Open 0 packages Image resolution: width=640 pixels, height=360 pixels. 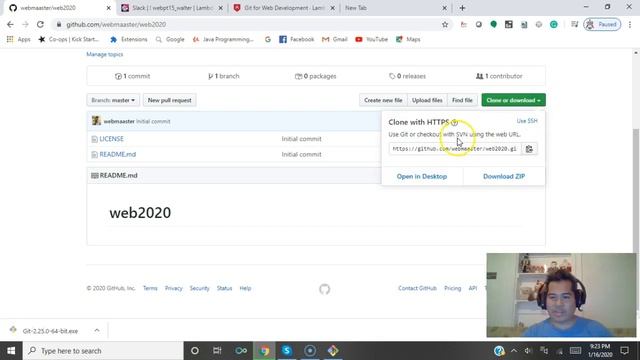[x=316, y=76]
